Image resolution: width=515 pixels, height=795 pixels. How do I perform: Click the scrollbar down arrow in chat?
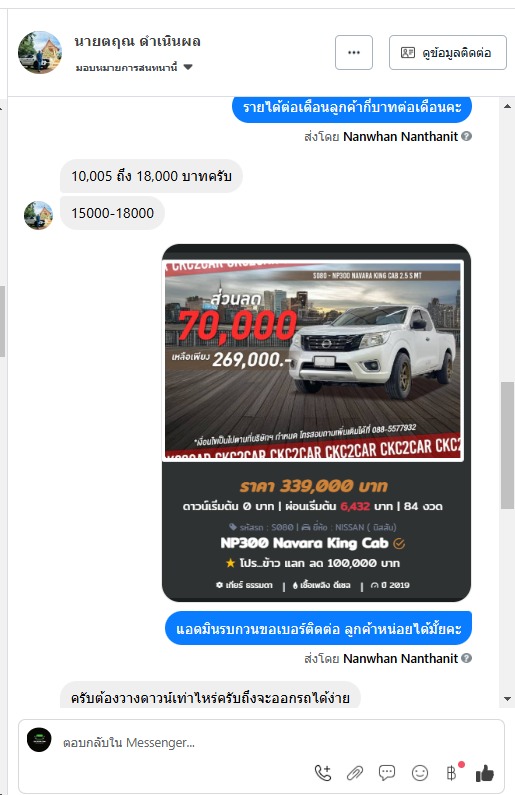click(x=507, y=699)
